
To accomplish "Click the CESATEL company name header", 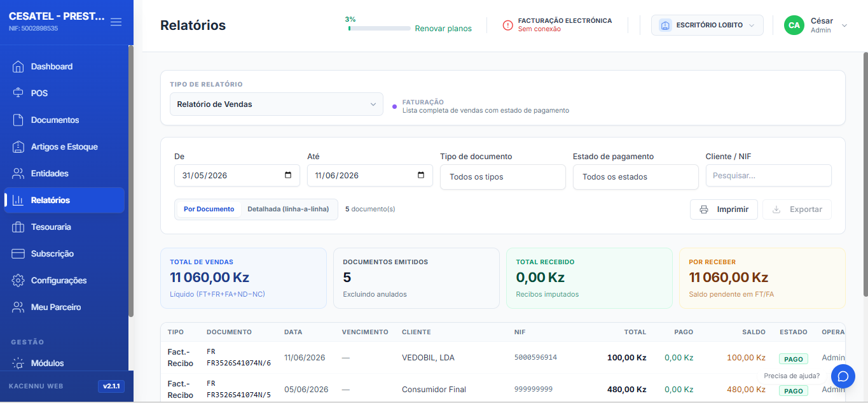I will pyautogui.click(x=57, y=17).
